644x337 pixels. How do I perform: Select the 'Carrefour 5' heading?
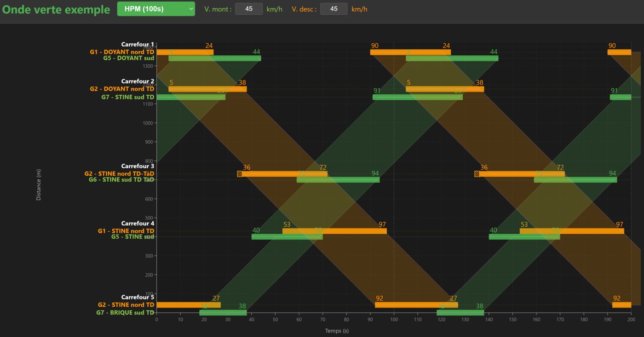click(138, 297)
